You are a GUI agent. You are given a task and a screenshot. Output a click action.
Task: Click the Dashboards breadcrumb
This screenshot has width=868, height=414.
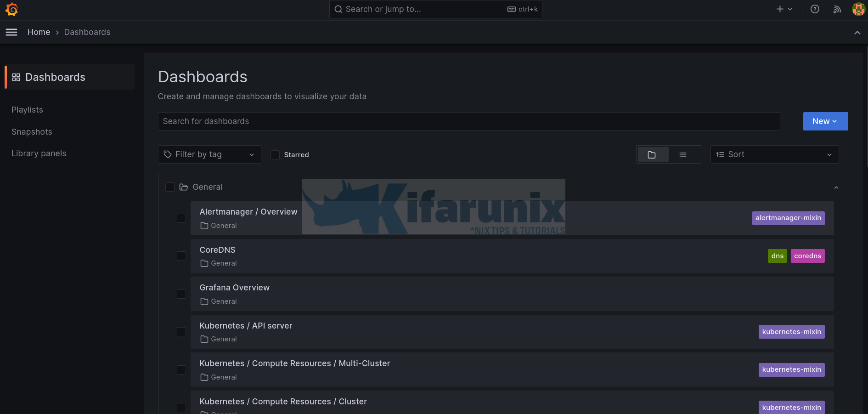(x=87, y=32)
